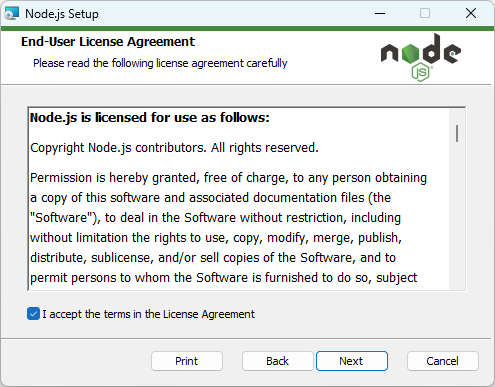Click the "I accept the terms" label text

tap(148, 314)
